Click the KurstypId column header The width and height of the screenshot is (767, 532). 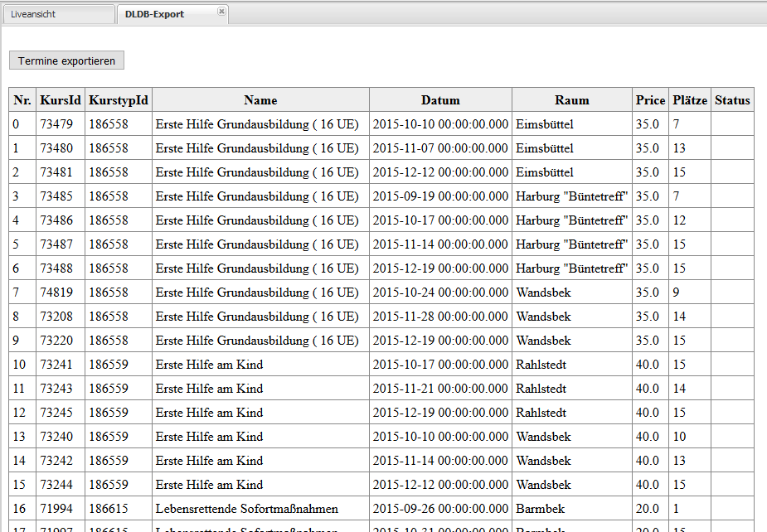pyautogui.click(x=119, y=100)
